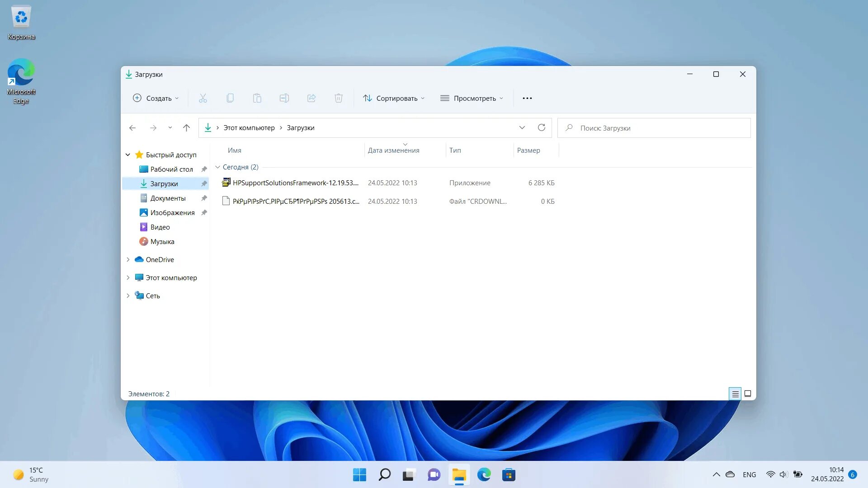Screen dimensions: 868x488
Task: Open clock showing 10:14 24.05.2022
Action: pos(827,474)
